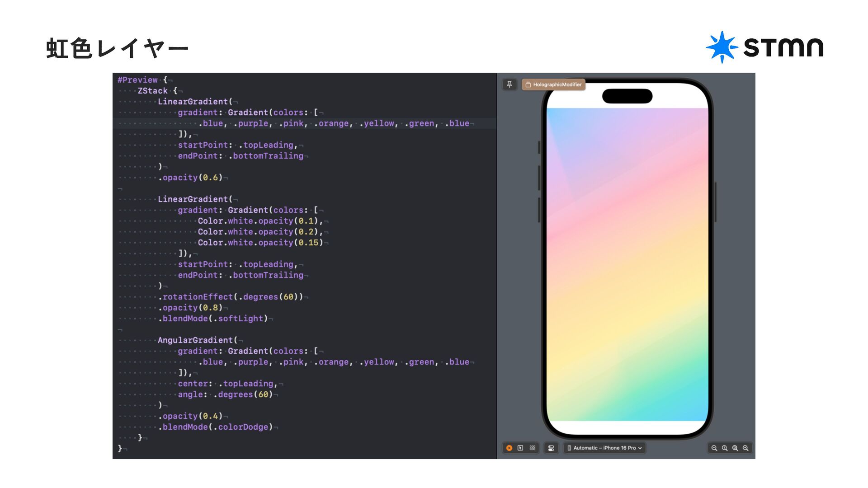Image resolution: width=868 pixels, height=488 pixels.
Task: Zoom preview canvas to fit
Action: click(735, 448)
